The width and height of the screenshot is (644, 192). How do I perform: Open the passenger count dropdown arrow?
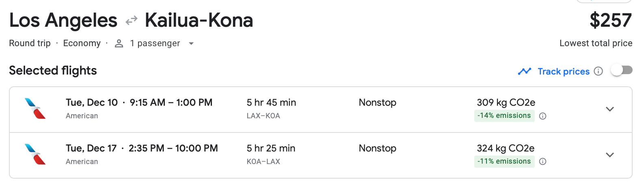tap(191, 44)
